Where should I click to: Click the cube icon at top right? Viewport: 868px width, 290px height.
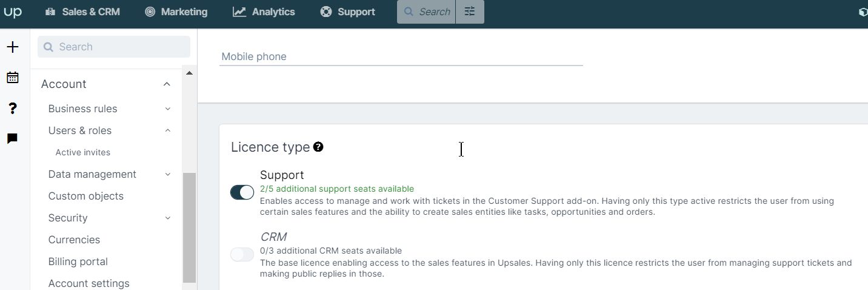[863, 12]
